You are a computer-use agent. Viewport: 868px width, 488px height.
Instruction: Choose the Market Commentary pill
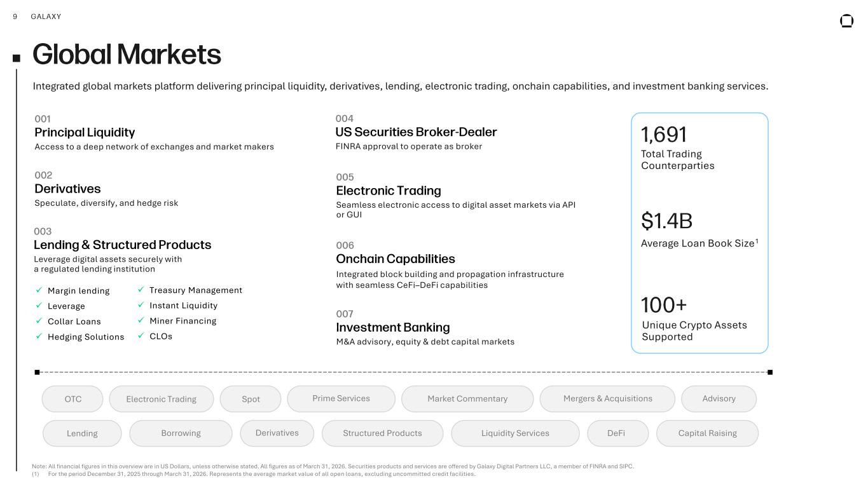[467, 398]
